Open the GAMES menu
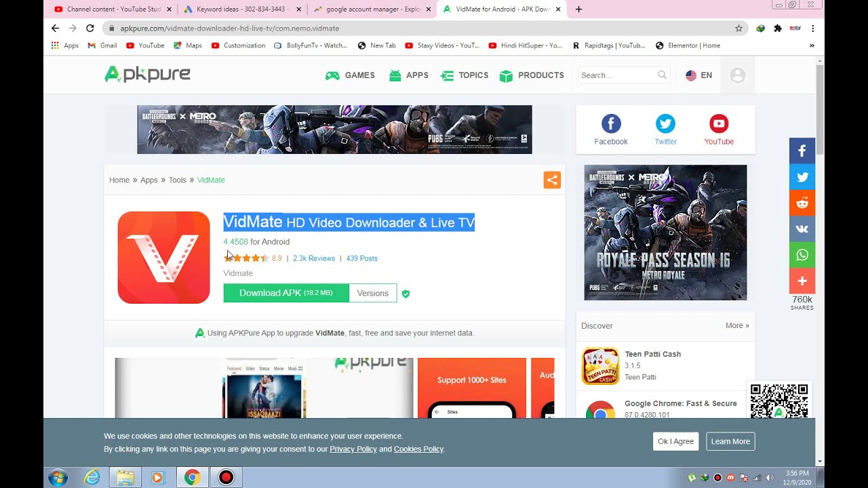Image resolution: width=868 pixels, height=488 pixels. pyautogui.click(x=350, y=75)
